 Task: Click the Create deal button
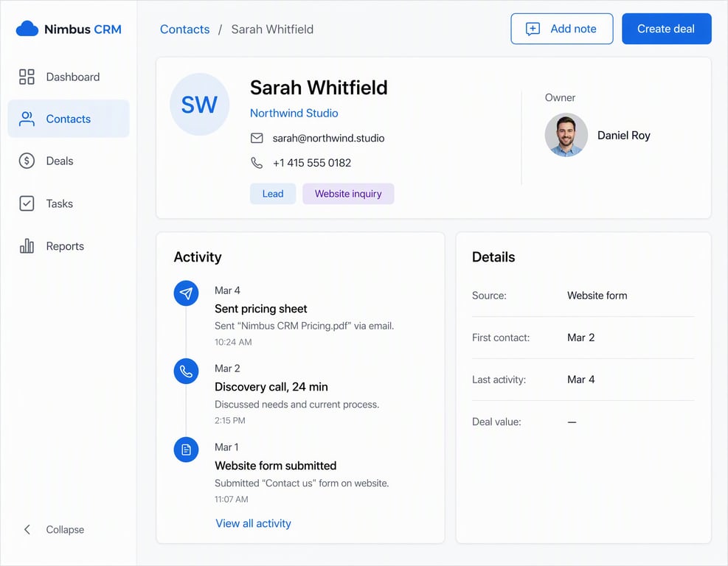pos(666,29)
